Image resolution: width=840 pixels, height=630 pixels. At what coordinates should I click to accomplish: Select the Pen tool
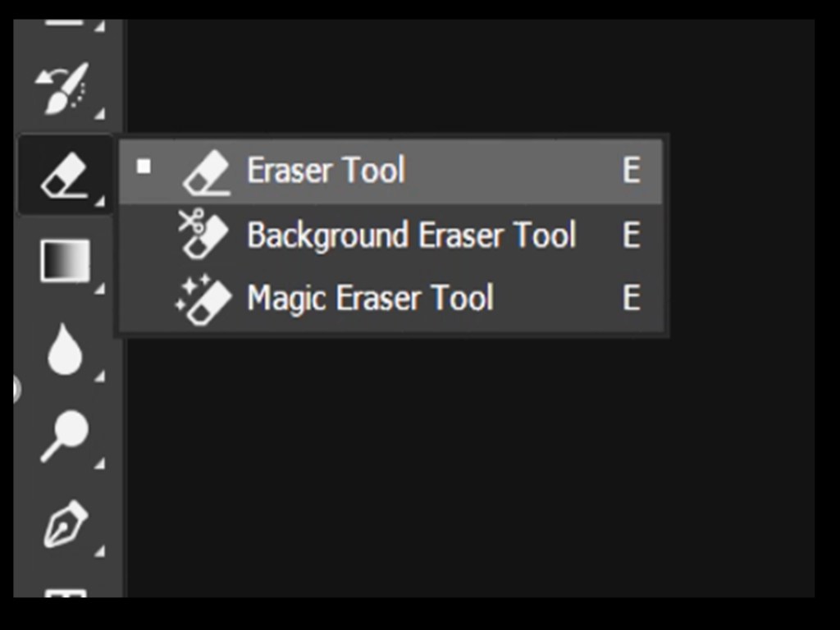coord(65,524)
